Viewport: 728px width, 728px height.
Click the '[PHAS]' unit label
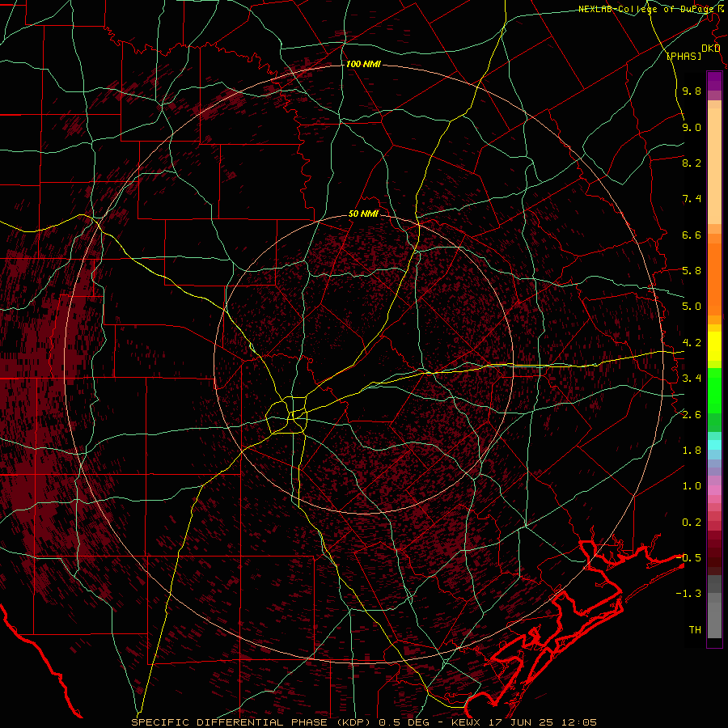(x=684, y=56)
